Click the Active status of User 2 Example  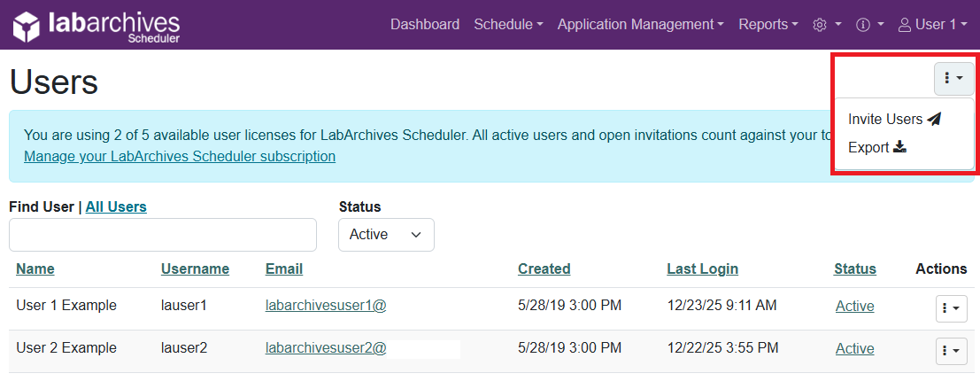855,349
